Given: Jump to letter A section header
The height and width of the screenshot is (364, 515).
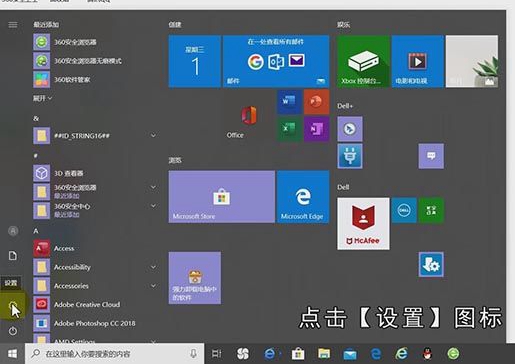Looking at the screenshot, I should tap(36, 231).
